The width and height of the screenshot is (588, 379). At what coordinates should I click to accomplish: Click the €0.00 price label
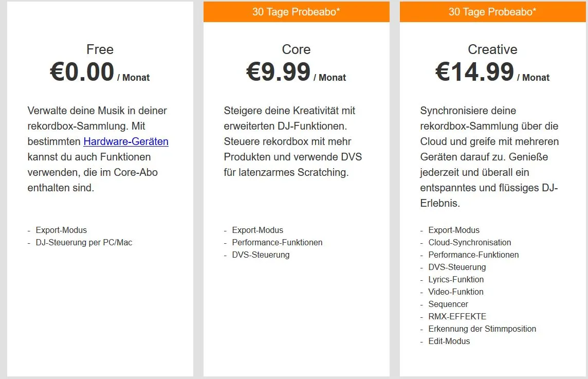pyautogui.click(x=82, y=72)
